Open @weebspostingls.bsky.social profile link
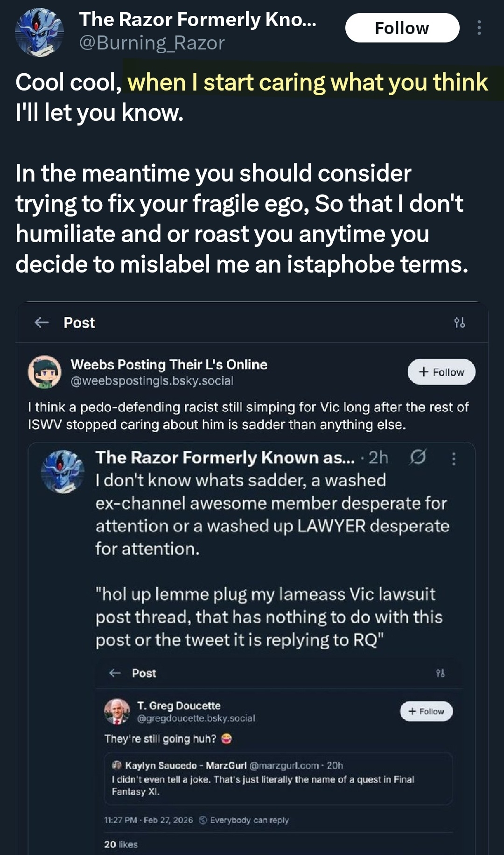504x855 pixels. pyautogui.click(x=152, y=381)
